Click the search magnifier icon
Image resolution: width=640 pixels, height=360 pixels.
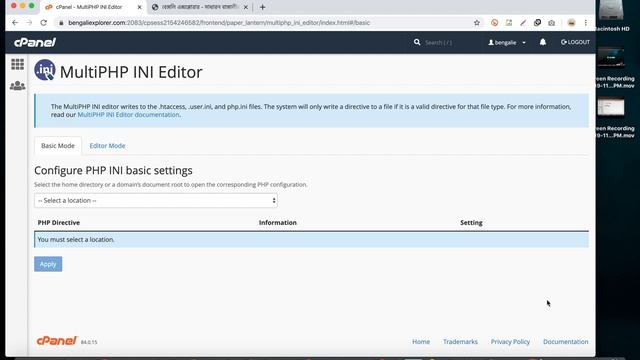pyautogui.click(x=417, y=42)
